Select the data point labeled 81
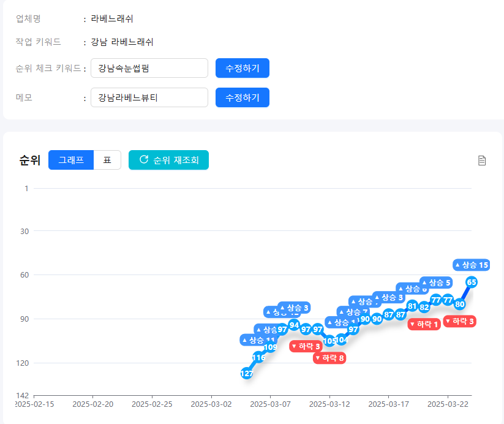Screen dimensions: 504x424 (x=412, y=306)
